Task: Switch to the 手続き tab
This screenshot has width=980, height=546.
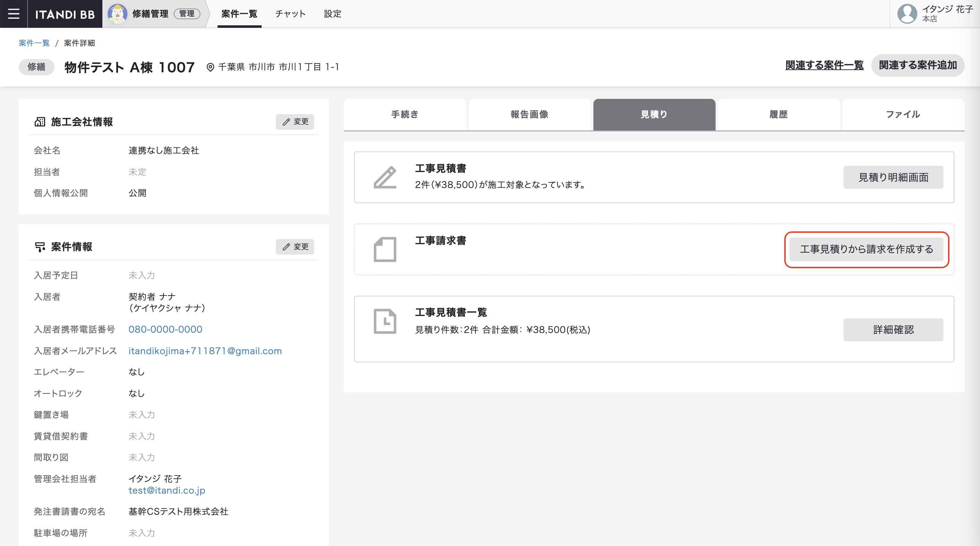Action: (x=405, y=114)
